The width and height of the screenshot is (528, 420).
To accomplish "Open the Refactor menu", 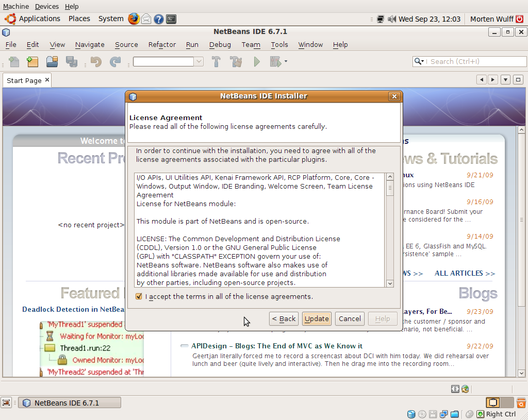I will 162,44.
